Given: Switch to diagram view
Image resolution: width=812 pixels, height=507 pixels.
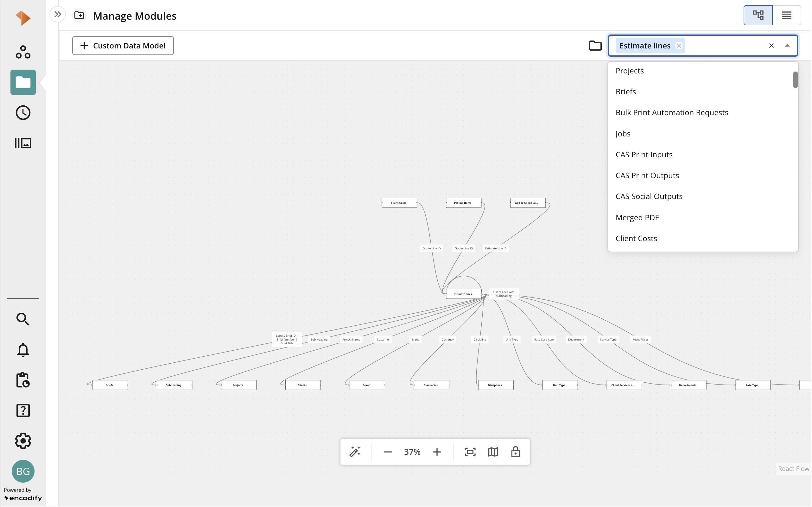Looking at the screenshot, I should 758,15.
